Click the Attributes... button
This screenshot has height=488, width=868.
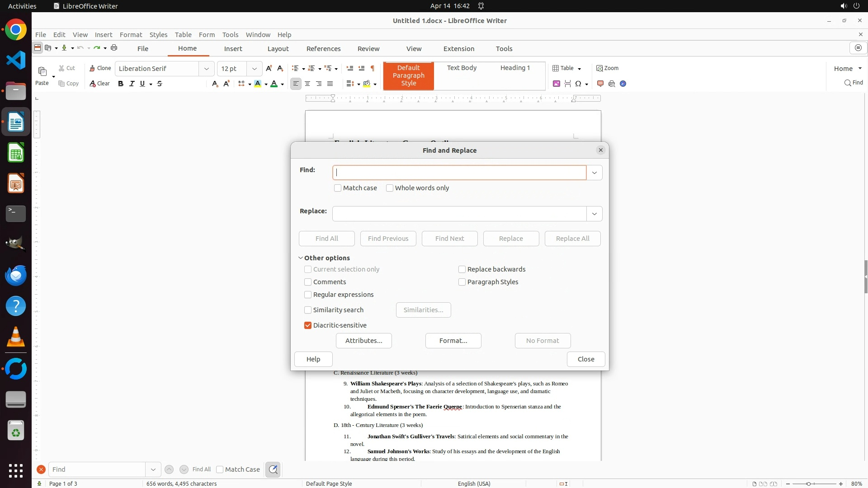pyautogui.click(x=363, y=341)
